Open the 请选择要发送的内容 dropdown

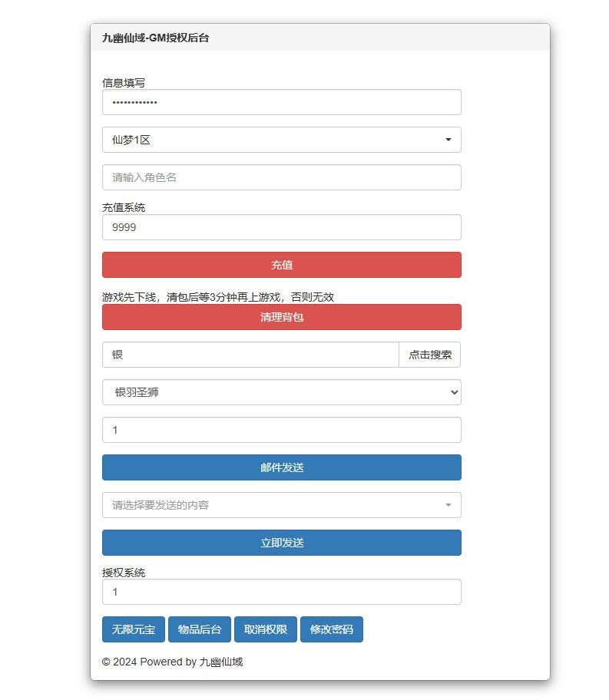(x=281, y=505)
